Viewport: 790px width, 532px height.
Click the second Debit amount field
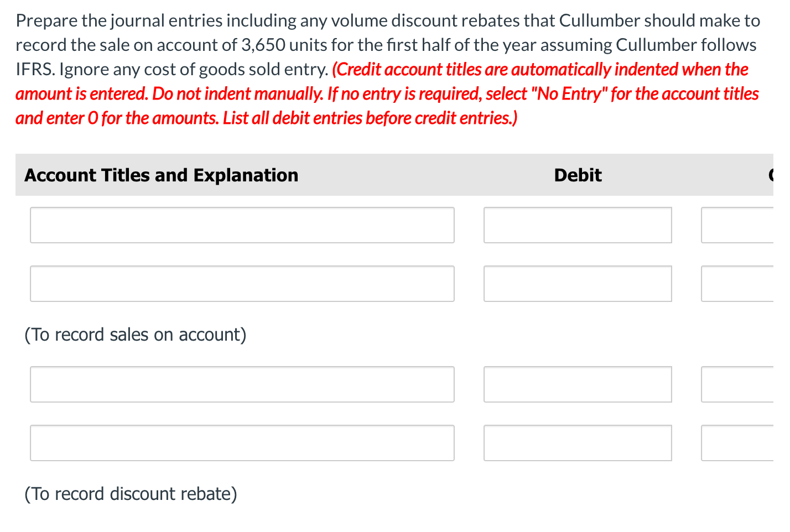tap(577, 284)
